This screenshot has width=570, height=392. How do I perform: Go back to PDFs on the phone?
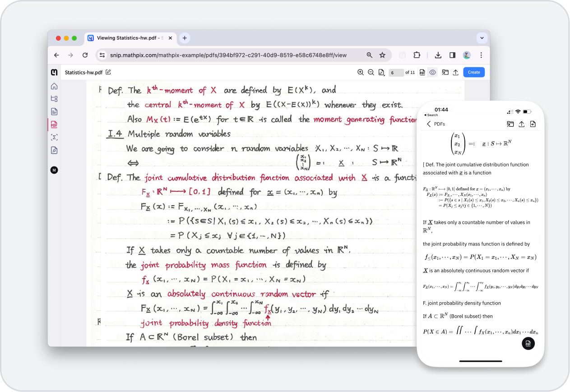[x=436, y=124]
